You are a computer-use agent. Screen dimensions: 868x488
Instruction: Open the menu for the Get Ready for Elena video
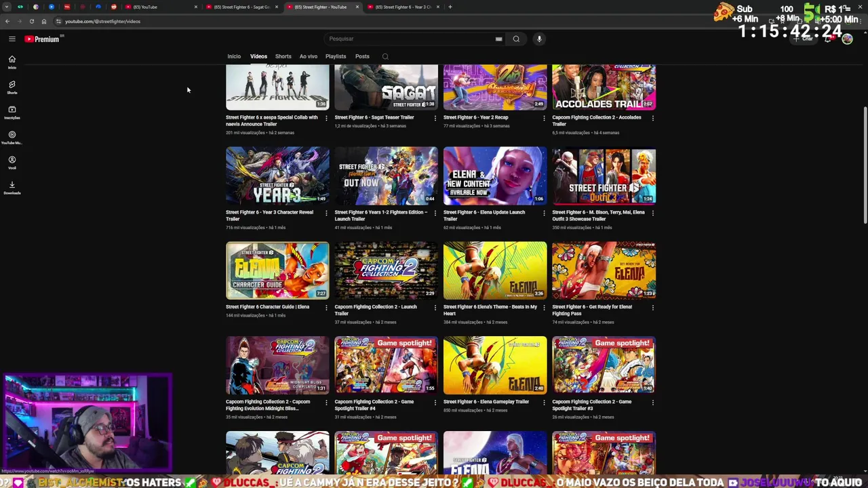coord(652,308)
